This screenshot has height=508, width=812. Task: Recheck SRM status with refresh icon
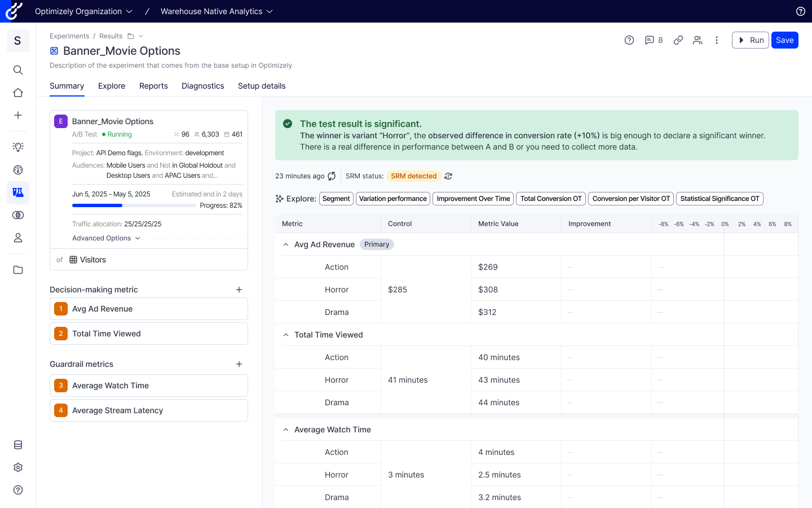click(x=448, y=176)
